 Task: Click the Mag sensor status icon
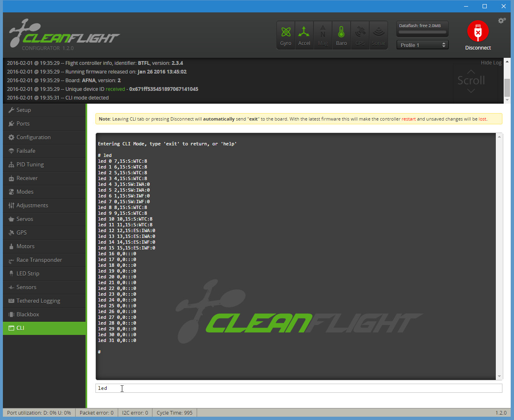tap(323, 35)
